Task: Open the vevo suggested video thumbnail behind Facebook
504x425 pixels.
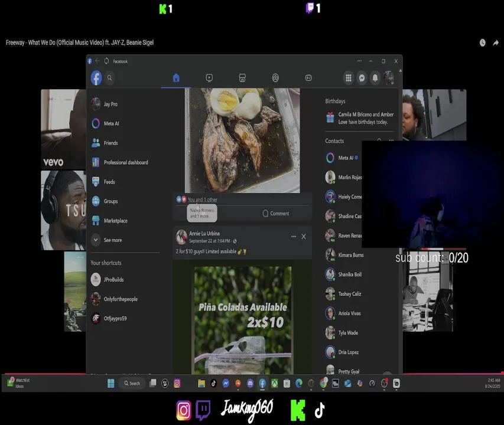Action: tap(63, 129)
